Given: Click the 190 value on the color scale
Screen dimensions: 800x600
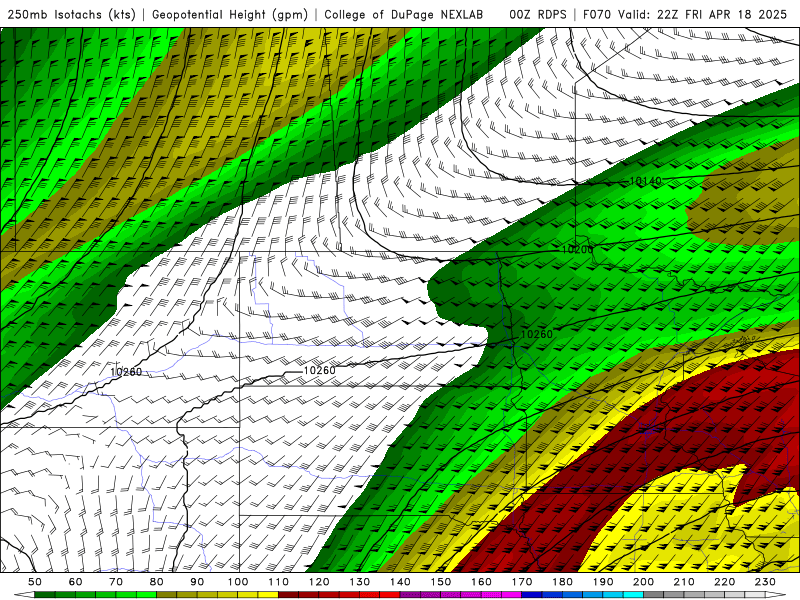Looking at the screenshot, I should pos(603,582).
